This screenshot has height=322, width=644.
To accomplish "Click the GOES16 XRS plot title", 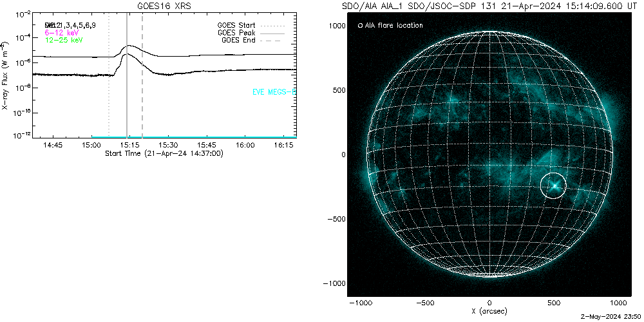I will click(x=164, y=6).
